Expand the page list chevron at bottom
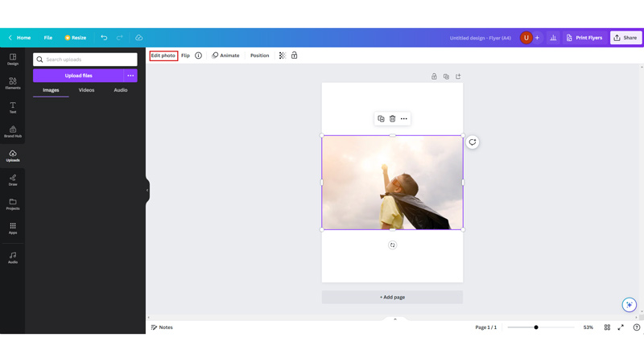Viewport: 644px width, 362px height. click(x=394, y=319)
